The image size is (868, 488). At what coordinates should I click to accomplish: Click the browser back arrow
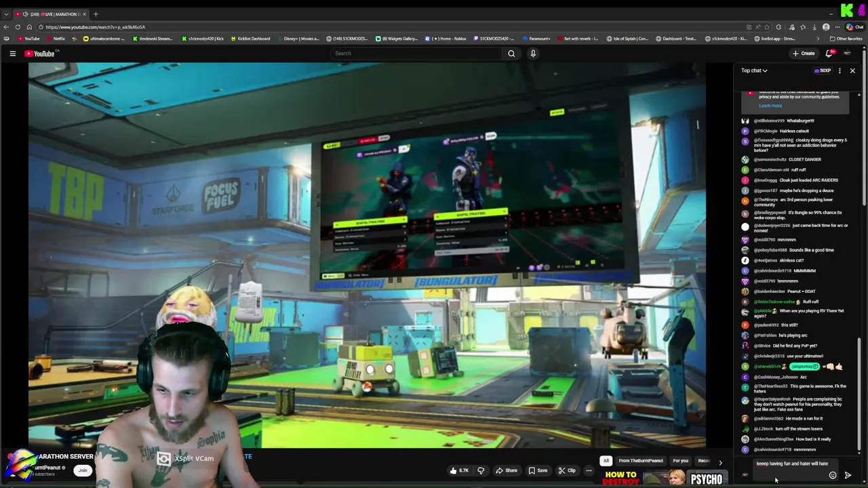[7, 27]
